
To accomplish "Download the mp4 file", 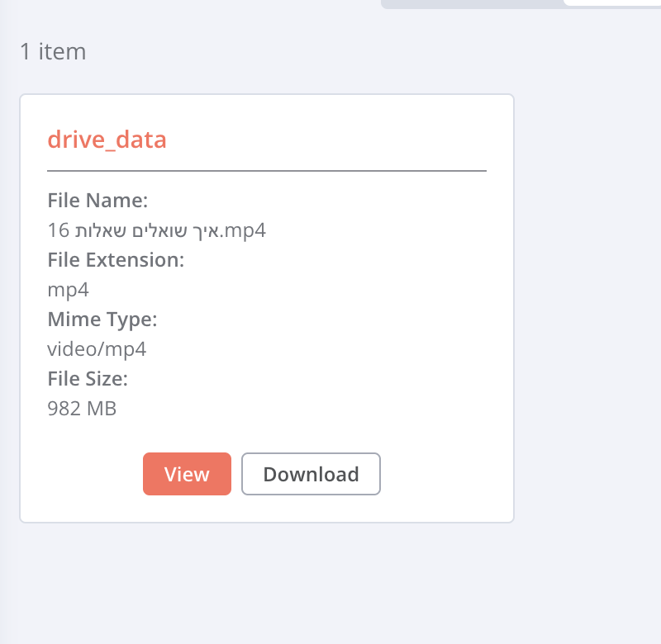I will 311,474.
